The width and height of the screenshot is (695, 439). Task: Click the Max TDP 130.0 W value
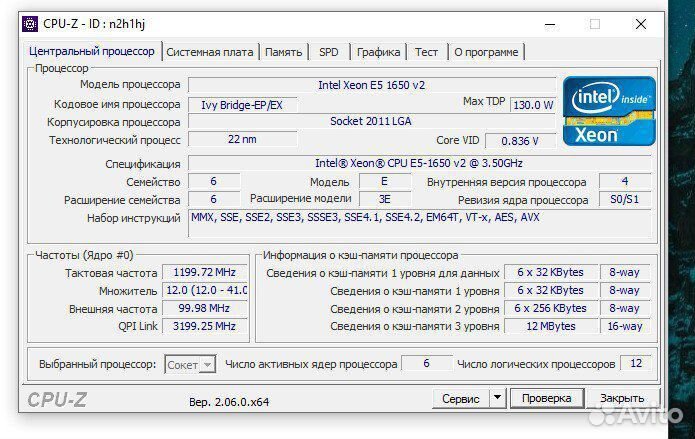[533, 105]
